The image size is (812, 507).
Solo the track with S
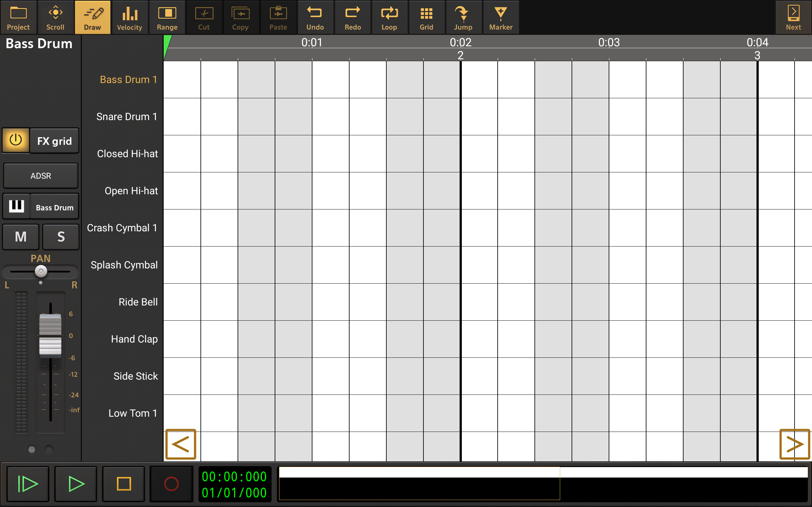tap(61, 237)
